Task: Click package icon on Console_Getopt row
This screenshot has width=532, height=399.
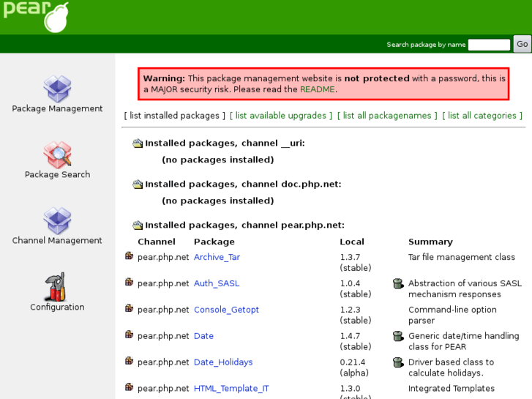Action: (129, 308)
